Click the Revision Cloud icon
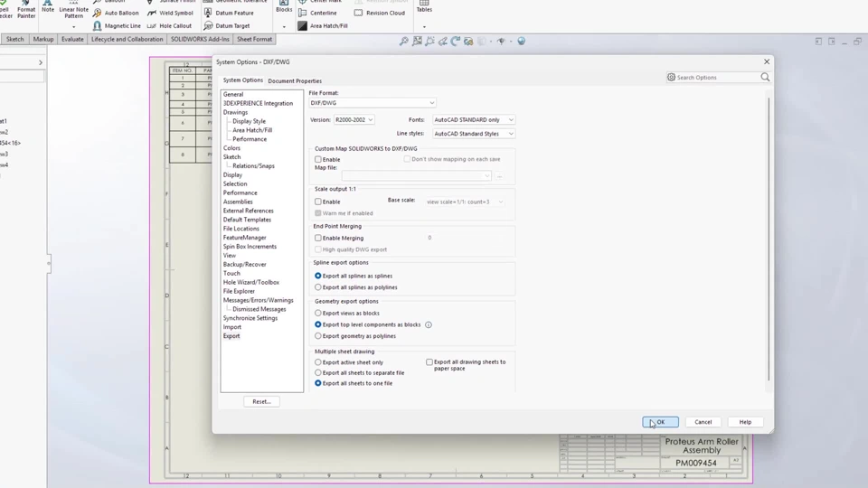 click(359, 13)
